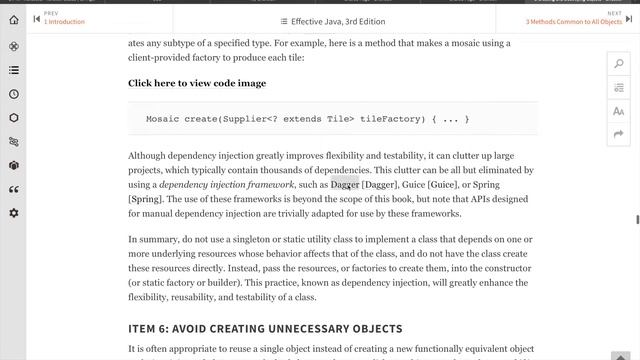
Task: Click the page scrollbar thumb
Action: (637, 219)
